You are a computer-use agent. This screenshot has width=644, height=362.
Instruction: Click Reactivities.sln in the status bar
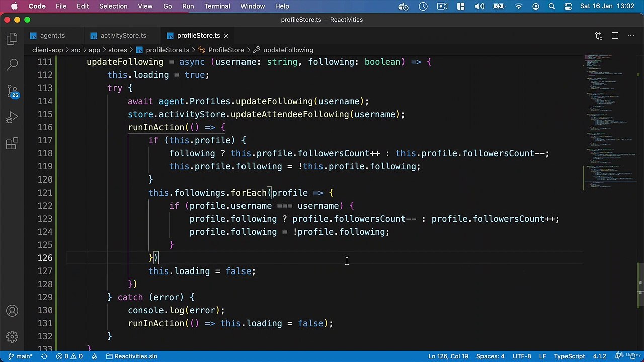click(x=132, y=356)
